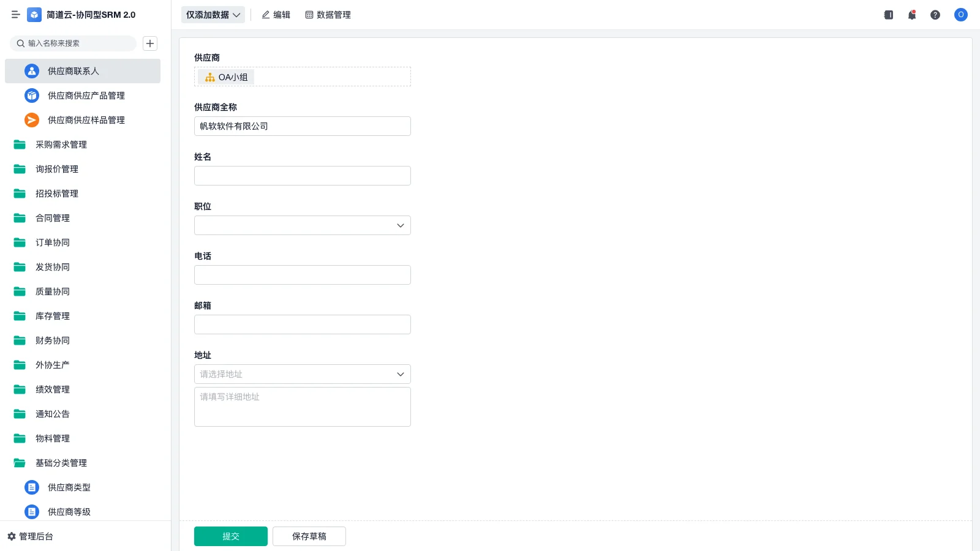Open the 仅添加数据 dropdown
The height and width of the screenshot is (551, 980).
pos(213,15)
